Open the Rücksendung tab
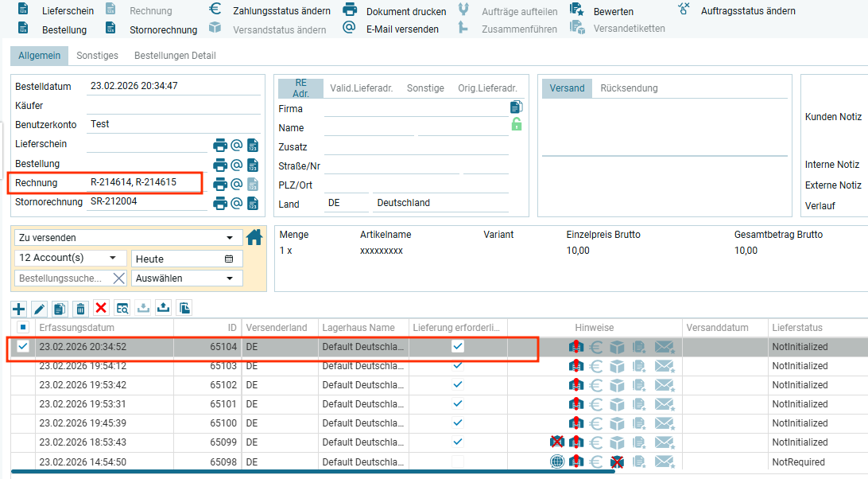Image resolution: width=868 pixels, height=479 pixels. pyautogui.click(x=629, y=88)
